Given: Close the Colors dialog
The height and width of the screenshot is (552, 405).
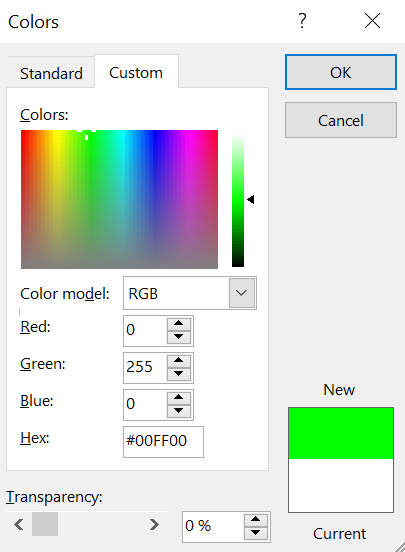Looking at the screenshot, I should [372, 21].
